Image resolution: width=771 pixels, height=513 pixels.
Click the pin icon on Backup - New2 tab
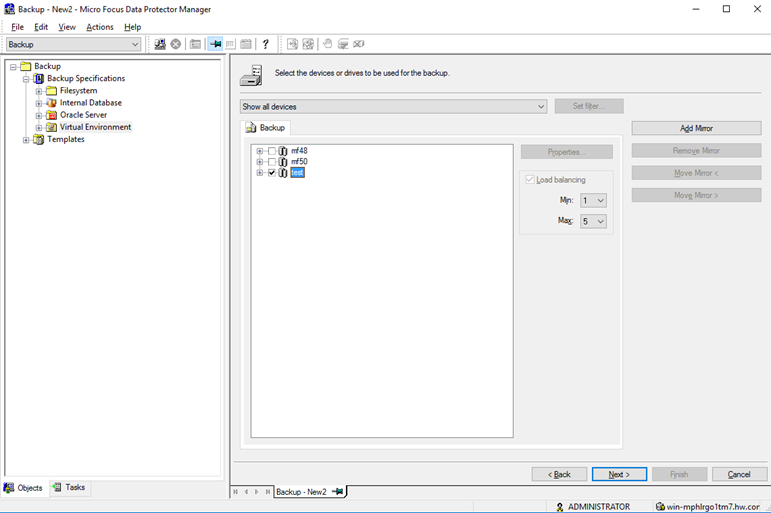click(x=337, y=491)
